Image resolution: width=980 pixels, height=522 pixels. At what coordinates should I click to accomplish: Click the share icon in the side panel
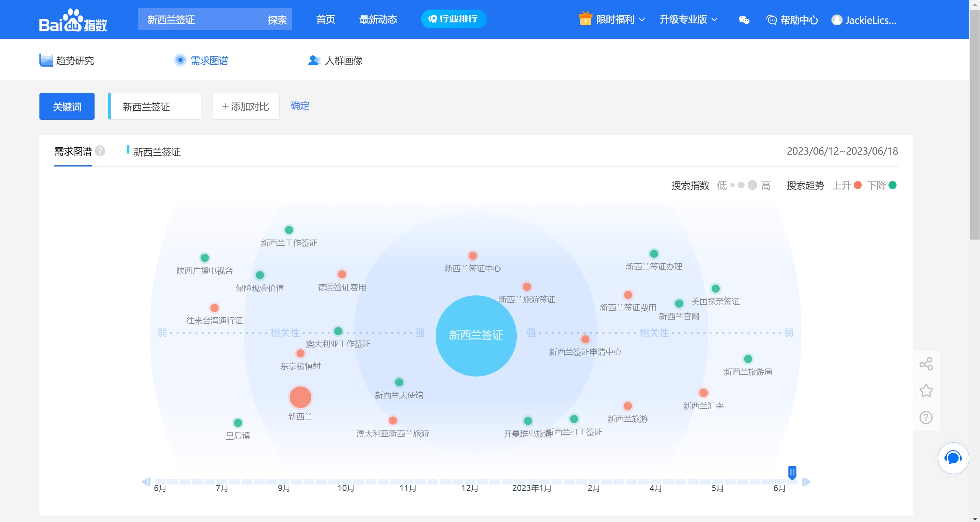tap(926, 364)
